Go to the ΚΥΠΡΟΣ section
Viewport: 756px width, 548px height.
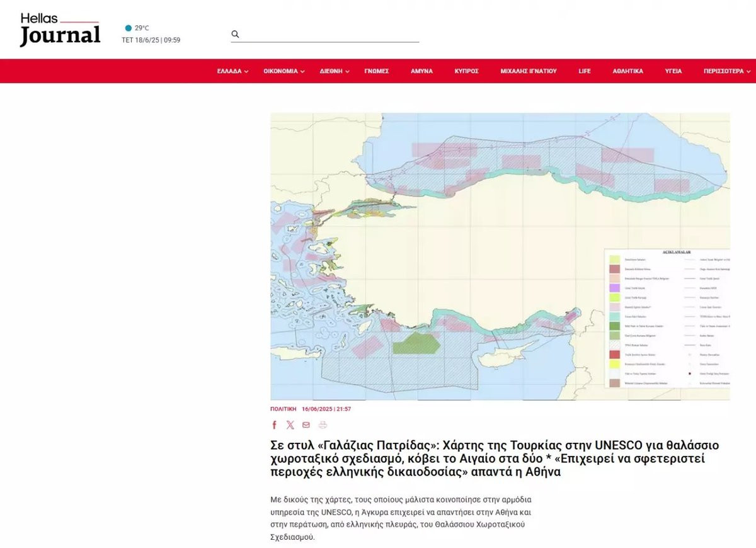(467, 71)
